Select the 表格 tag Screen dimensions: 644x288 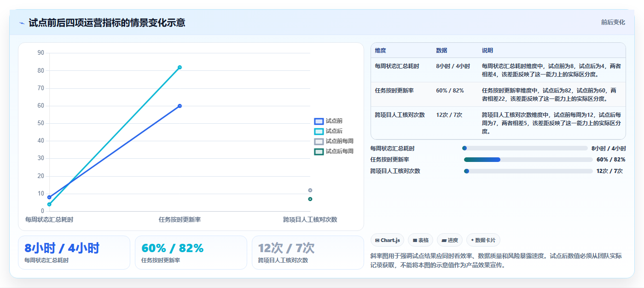[421, 240]
